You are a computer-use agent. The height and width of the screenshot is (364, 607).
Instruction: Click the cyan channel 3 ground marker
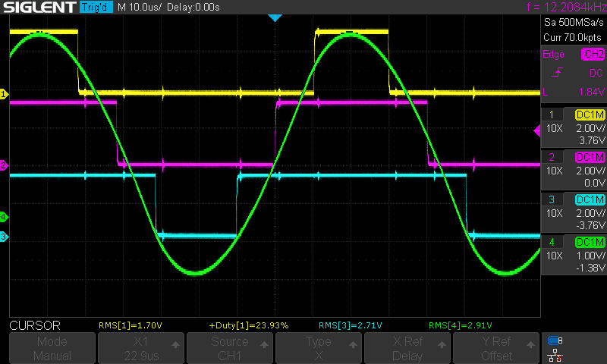coord(4,237)
